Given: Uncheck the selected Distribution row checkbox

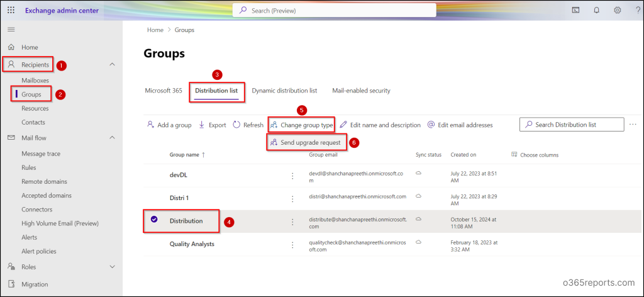Looking at the screenshot, I should click(x=154, y=220).
